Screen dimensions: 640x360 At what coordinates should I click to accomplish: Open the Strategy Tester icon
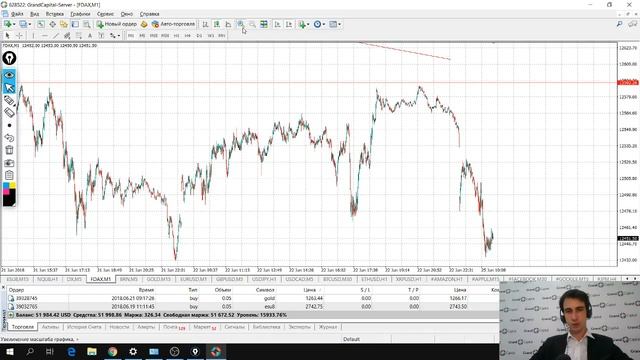87,24
